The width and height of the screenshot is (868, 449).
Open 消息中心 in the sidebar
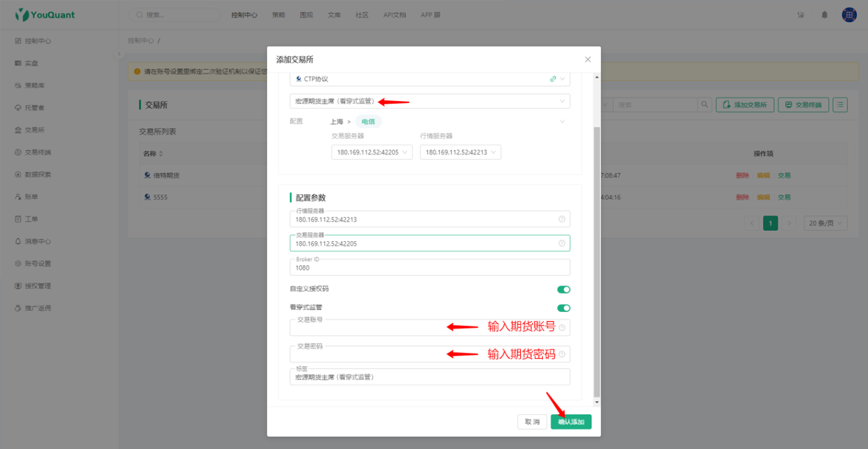pos(33,241)
